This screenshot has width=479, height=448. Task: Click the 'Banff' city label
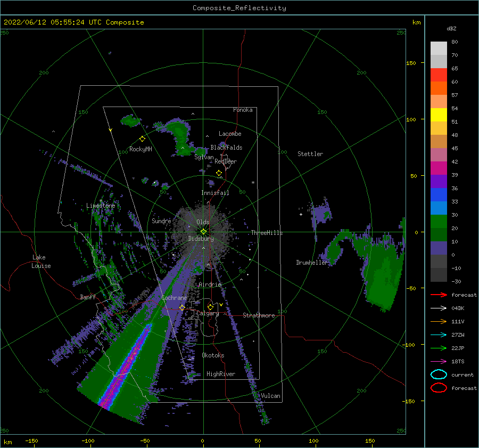click(x=88, y=297)
